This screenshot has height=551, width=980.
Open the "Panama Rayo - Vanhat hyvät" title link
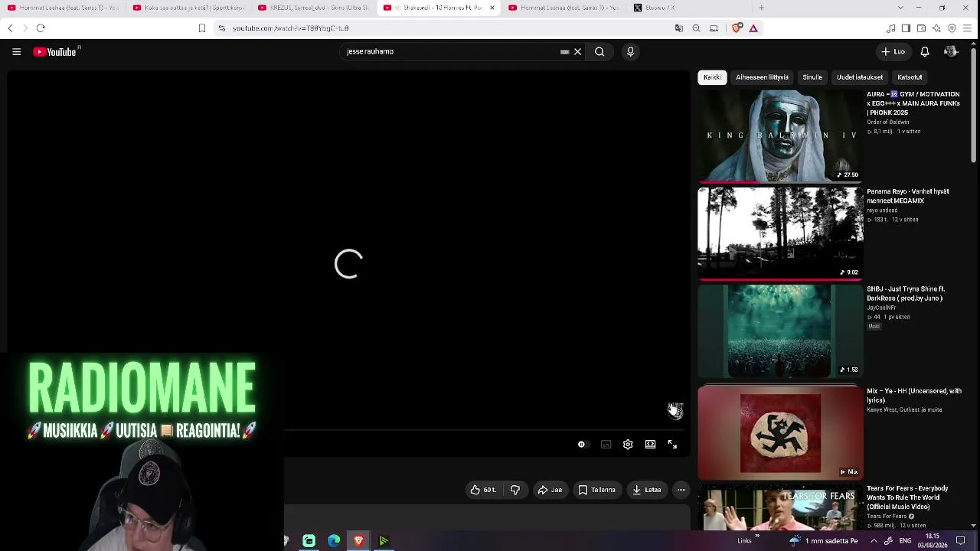[908, 196]
